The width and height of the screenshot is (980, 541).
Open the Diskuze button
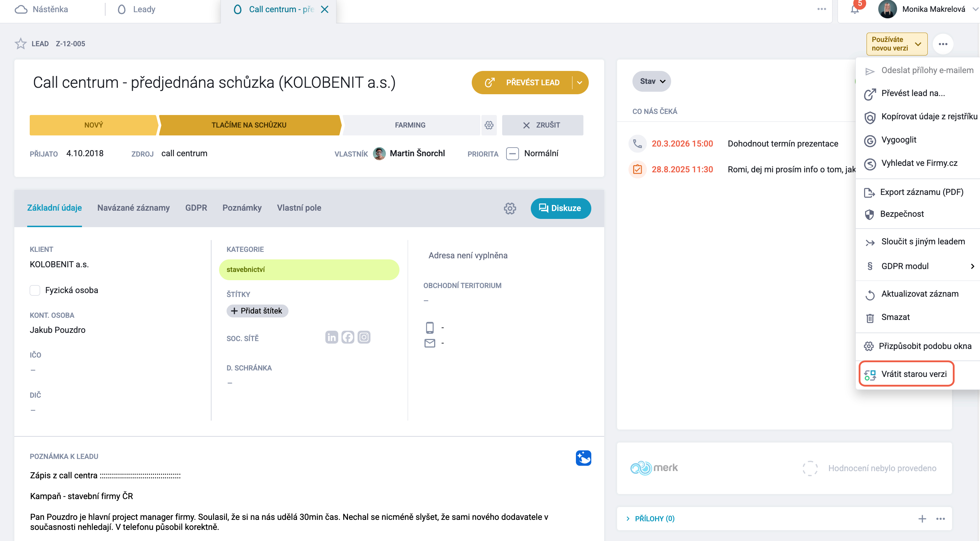click(x=561, y=208)
